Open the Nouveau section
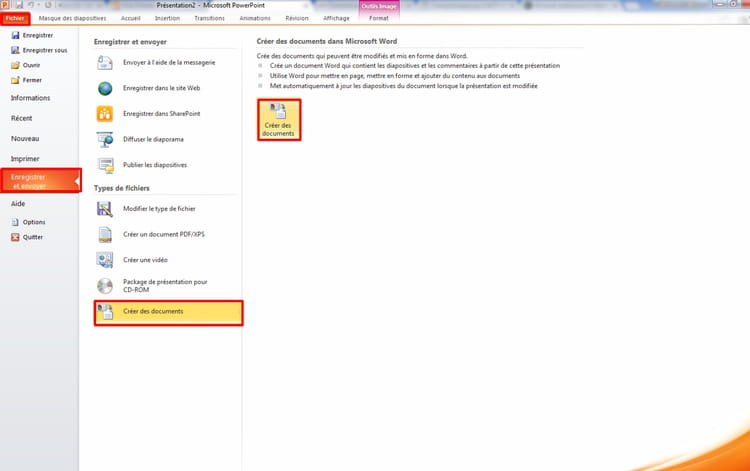750x471 pixels. coord(25,139)
